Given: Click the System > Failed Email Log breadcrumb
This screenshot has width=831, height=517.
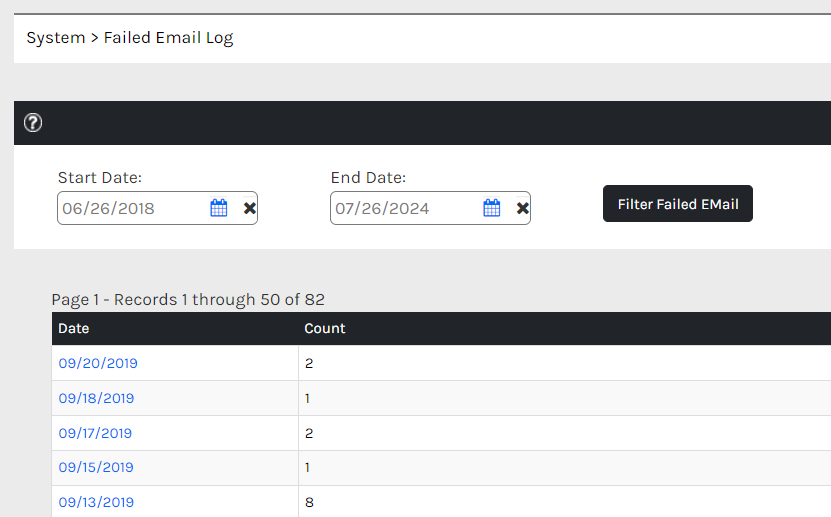Looking at the screenshot, I should [130, 38].
